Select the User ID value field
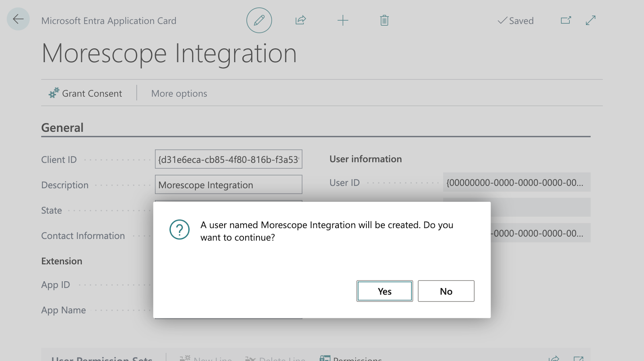Image resolution: width=644 pixels, height=361 pixels. click(517, 182)
